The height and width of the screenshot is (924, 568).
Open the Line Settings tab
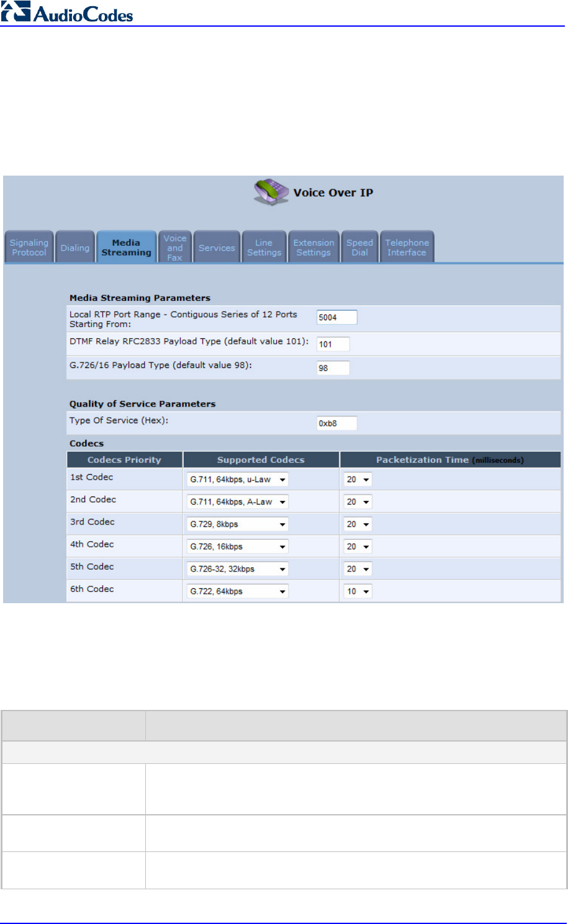[x=264, y=248]
